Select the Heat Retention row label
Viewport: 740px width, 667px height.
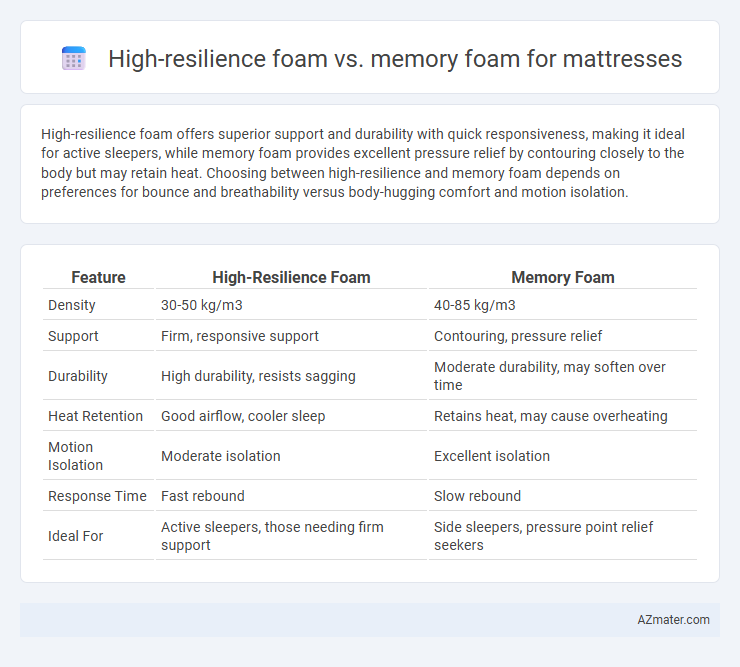pos(95,416)
